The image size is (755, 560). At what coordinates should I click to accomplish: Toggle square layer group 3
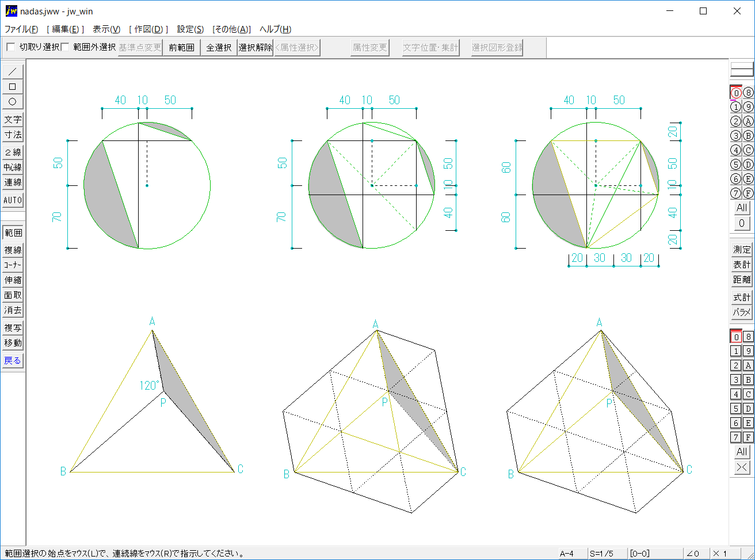pos(736,380)
